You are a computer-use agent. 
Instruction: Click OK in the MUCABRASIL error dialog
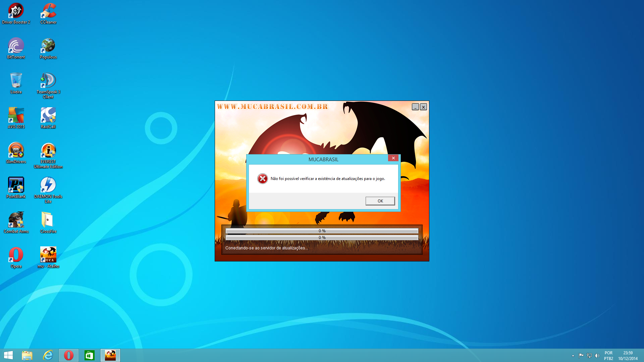(x=380, y=201)
